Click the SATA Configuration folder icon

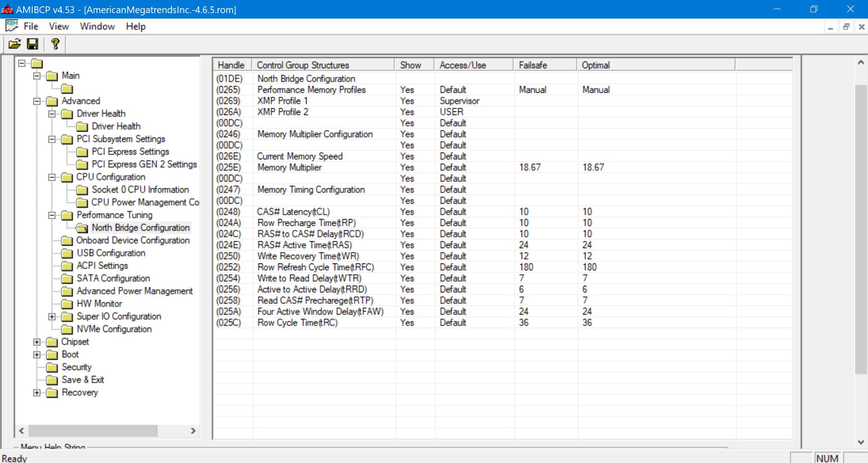[67, 278]
